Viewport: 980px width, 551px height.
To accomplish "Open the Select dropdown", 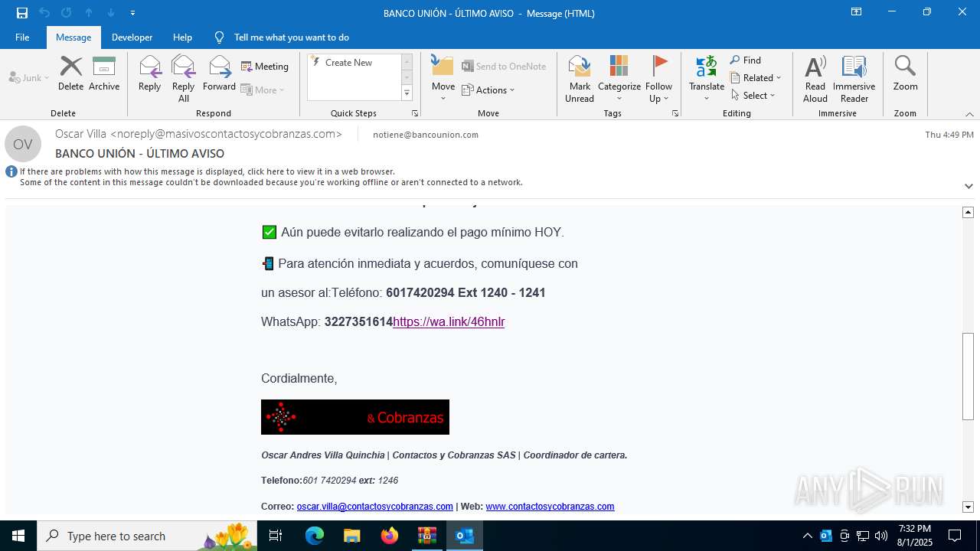I will pos(753,96).
